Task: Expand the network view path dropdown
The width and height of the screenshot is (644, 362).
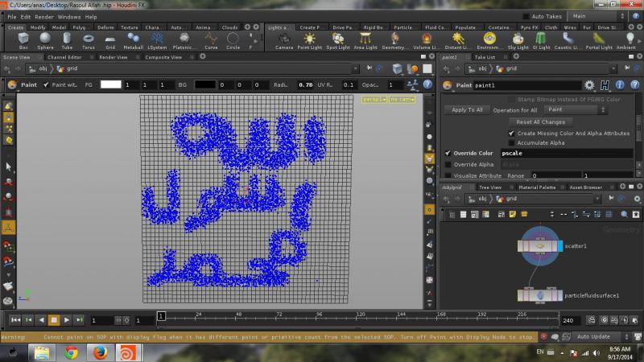Action: pos(597,199)
